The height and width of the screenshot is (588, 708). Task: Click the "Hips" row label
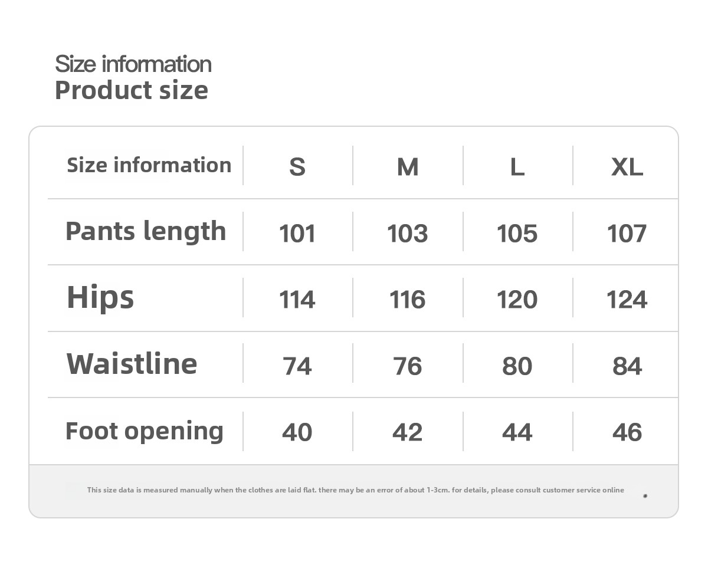100,297
